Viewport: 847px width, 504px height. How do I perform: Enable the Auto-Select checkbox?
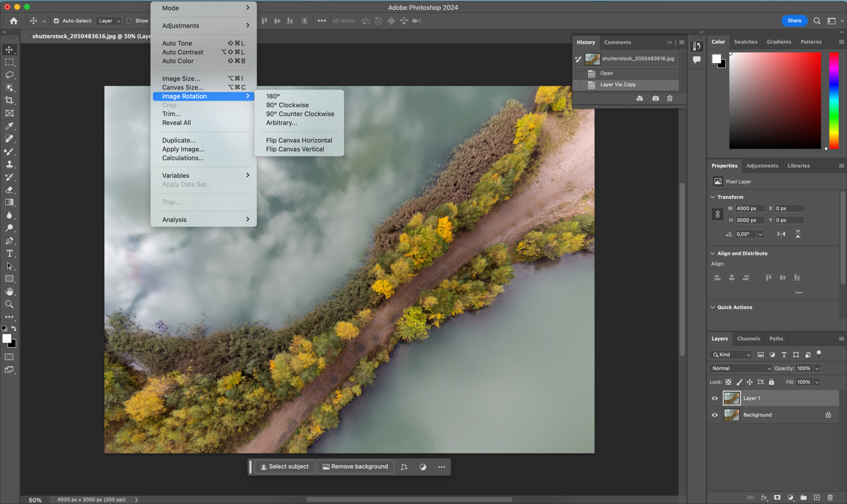click(x=56, y=21)
